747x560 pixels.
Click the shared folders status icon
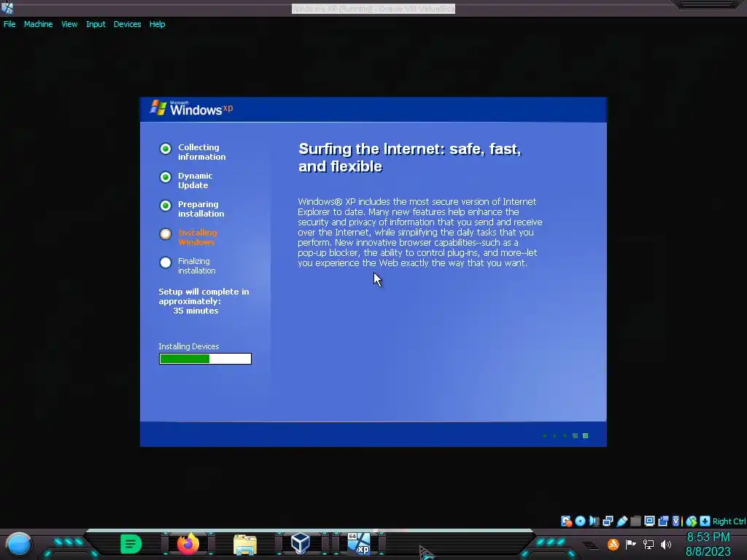point(635,521)
